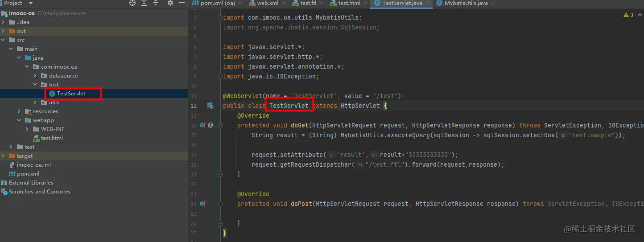Collapse the main folder
The image size is (644, 242).
(12, 49)
